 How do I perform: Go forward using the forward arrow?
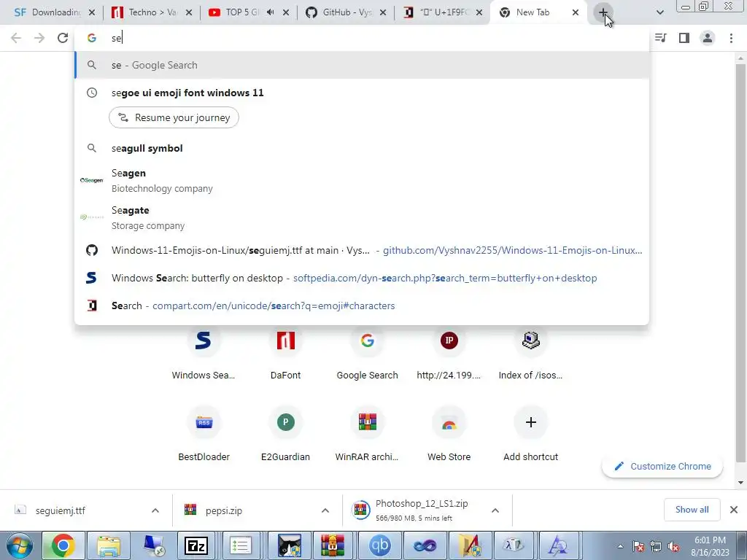(39, 38)
